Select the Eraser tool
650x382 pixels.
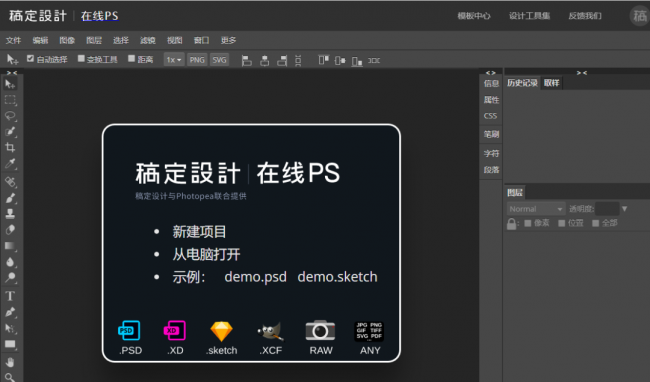click(10, 230)
